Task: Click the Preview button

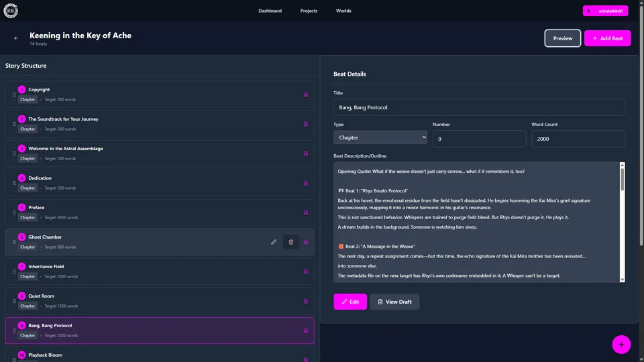Action: 562,38
